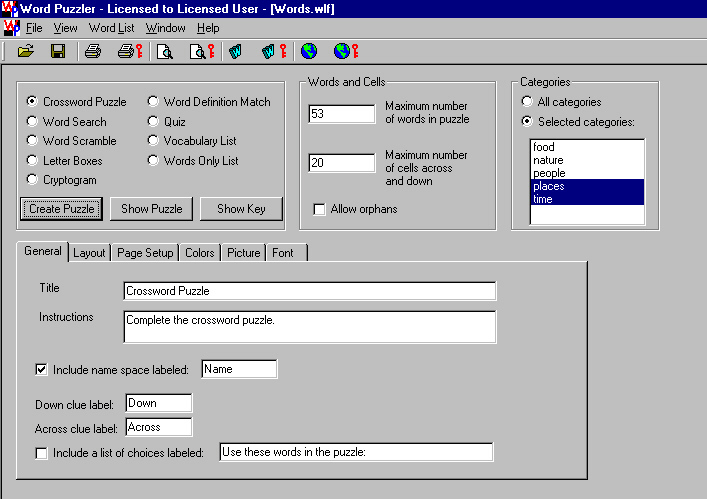Click the Open file folder icon
Image resolution: width=707 pixels, height=499 pixels.
tap(26, 51)
